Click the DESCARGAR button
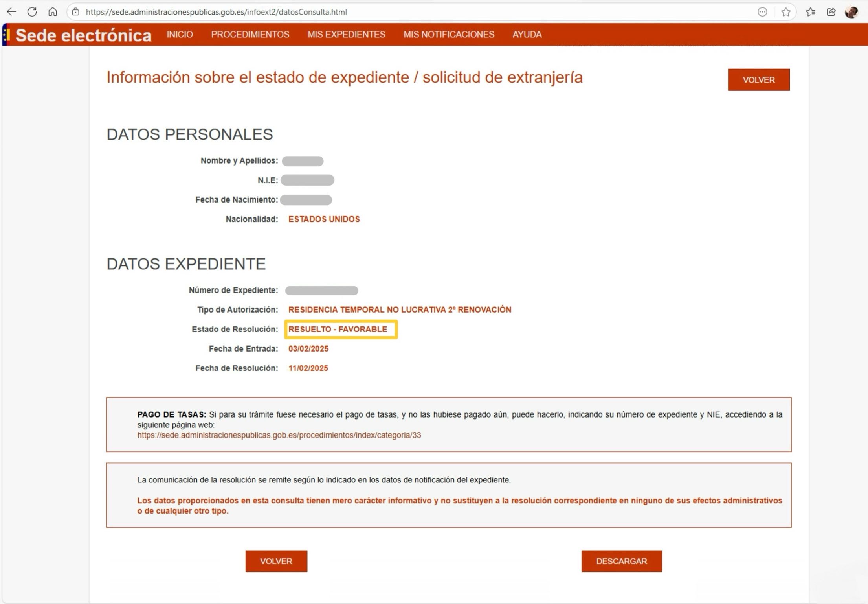 pos(622,561)
